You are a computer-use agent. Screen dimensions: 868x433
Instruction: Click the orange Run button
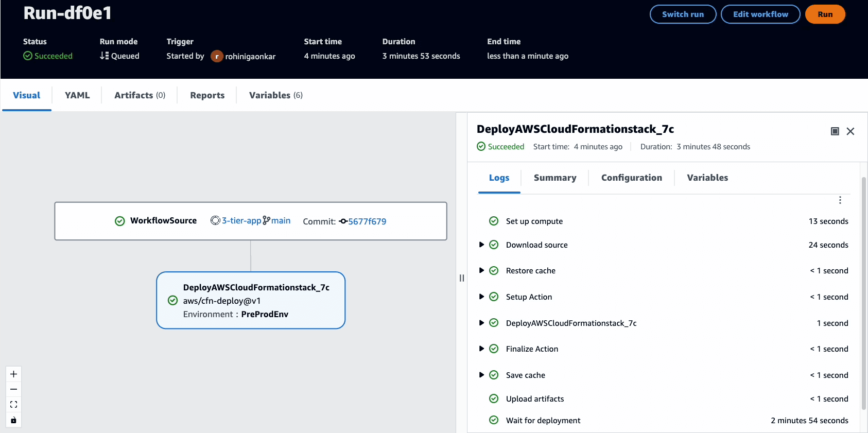825,14
